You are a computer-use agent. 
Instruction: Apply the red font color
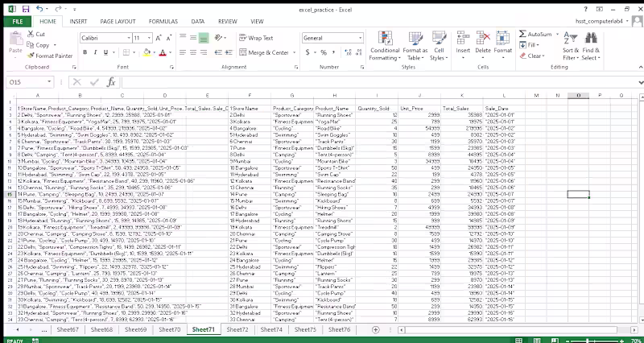[x=163, y=52]
